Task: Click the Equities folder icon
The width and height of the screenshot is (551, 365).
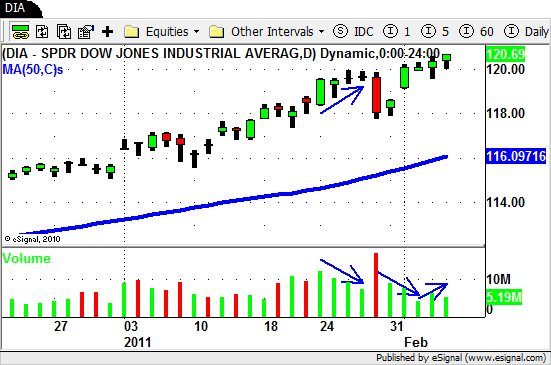Action: [132, 32]
